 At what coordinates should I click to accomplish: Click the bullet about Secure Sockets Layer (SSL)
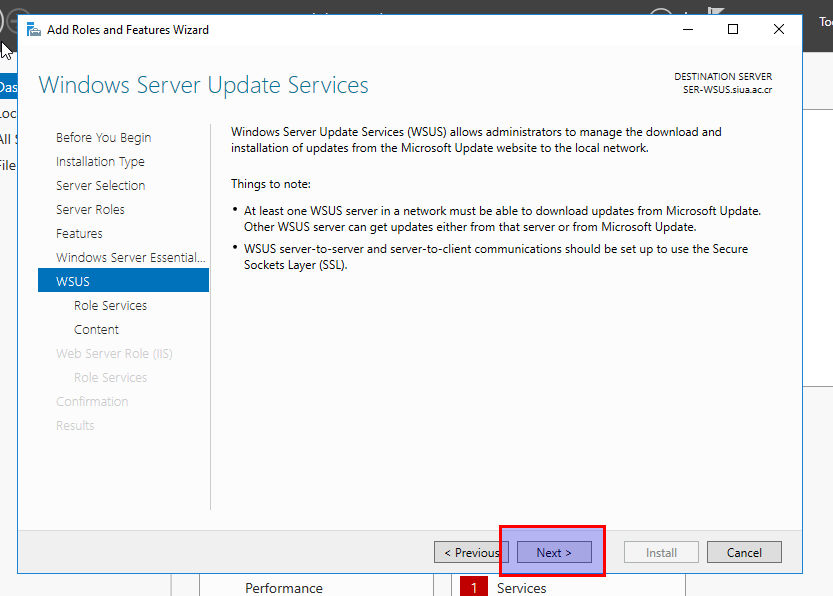496,257
